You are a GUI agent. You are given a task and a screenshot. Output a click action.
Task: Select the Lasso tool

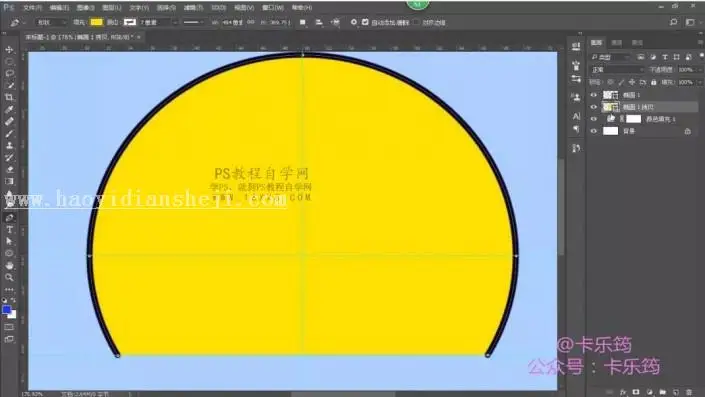[x=9, y=73]
